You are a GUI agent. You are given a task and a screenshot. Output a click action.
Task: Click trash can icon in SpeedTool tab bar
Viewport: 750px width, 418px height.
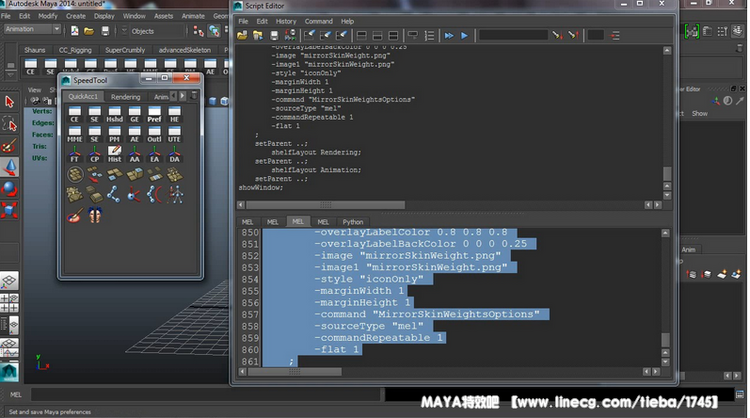tap(194, 96)
